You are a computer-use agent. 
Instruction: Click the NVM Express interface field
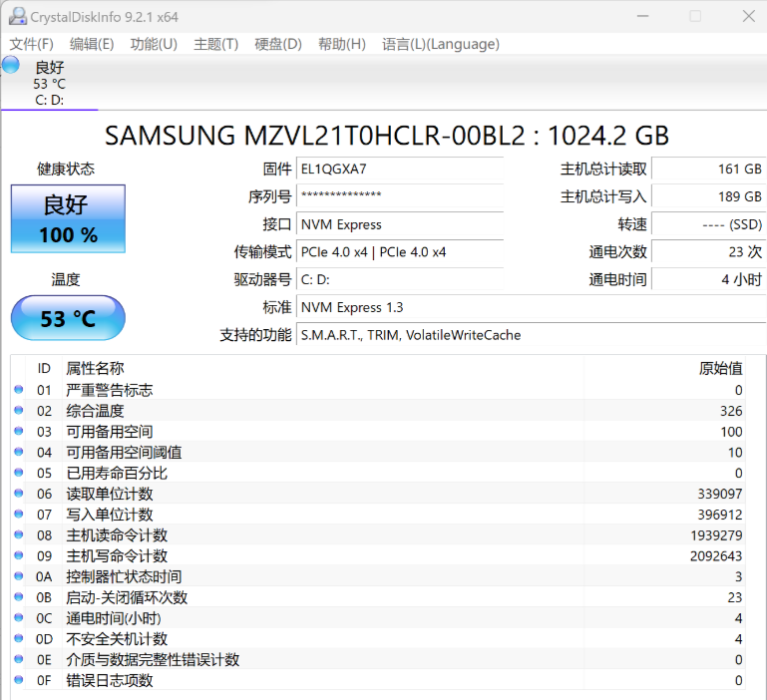pos(400,224)
